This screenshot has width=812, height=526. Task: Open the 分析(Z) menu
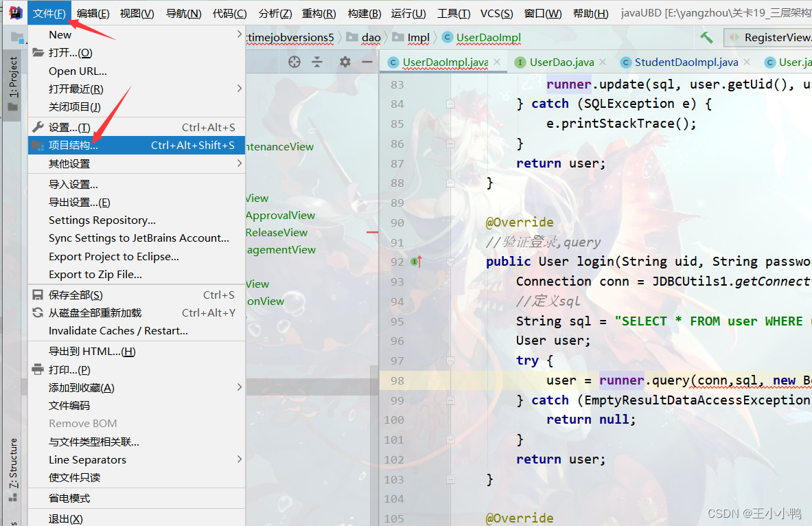(275, 14)
